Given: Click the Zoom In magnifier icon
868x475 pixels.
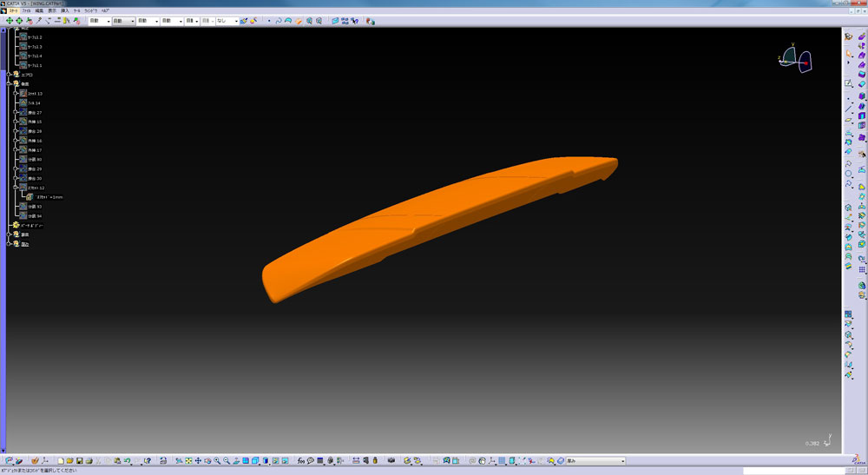Looking at the screenshot, I should [x=217, y=460].
